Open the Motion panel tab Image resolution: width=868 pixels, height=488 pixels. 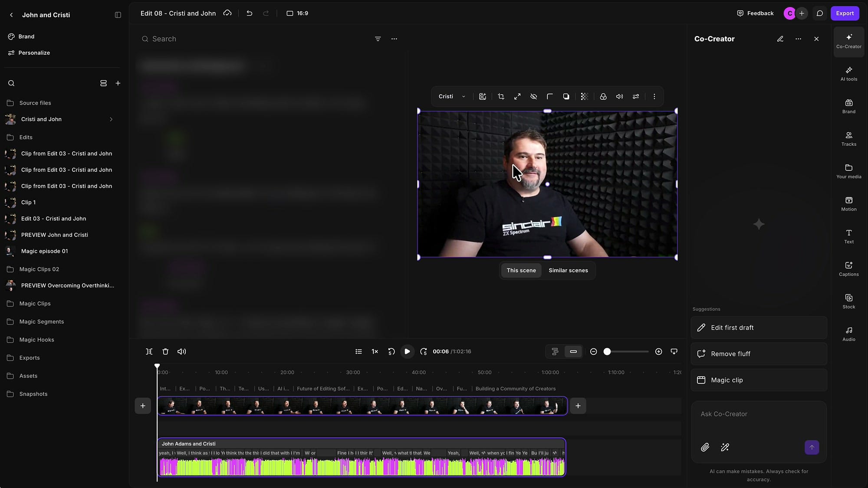point(848,204)
